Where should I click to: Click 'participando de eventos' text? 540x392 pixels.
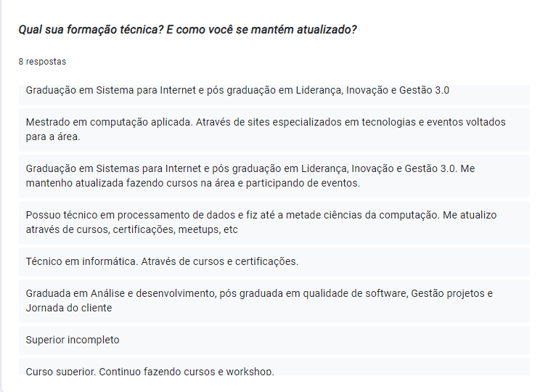[x=303, y=183]
